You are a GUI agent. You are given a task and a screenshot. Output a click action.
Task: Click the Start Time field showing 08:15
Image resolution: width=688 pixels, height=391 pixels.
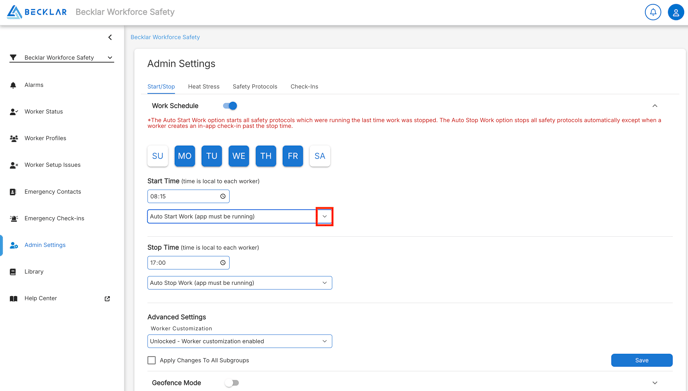click(188, 197)
